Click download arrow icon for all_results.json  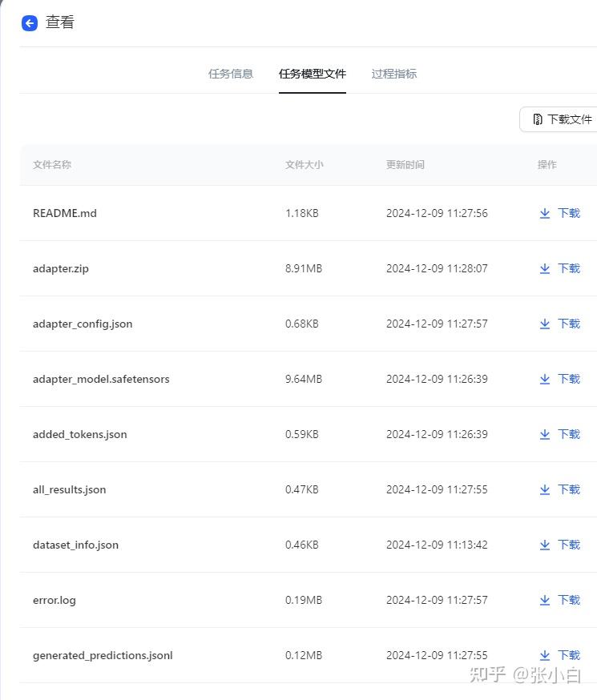[545, 490]
